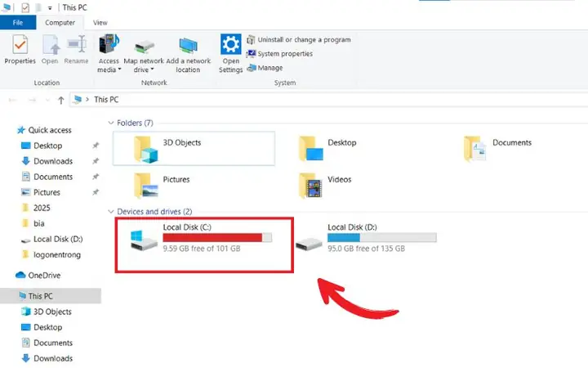
Task: Open Downloads under Quick access
Action: [x=47, y=161]
